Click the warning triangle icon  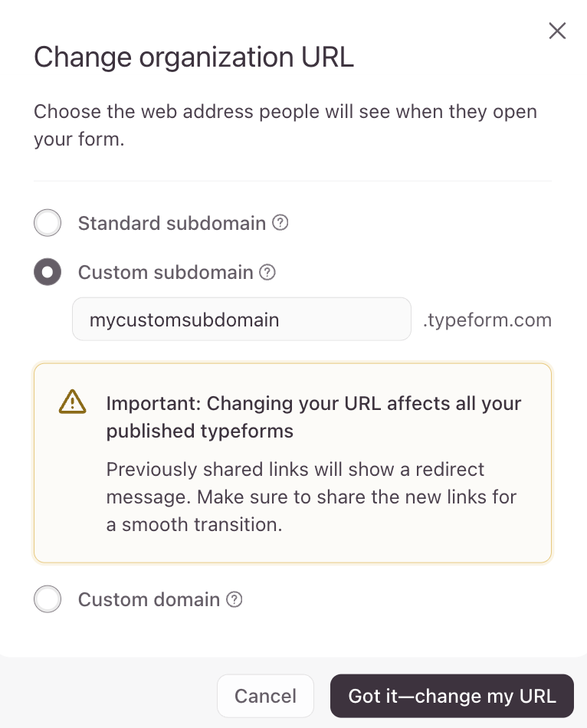(x=73, y=402)
